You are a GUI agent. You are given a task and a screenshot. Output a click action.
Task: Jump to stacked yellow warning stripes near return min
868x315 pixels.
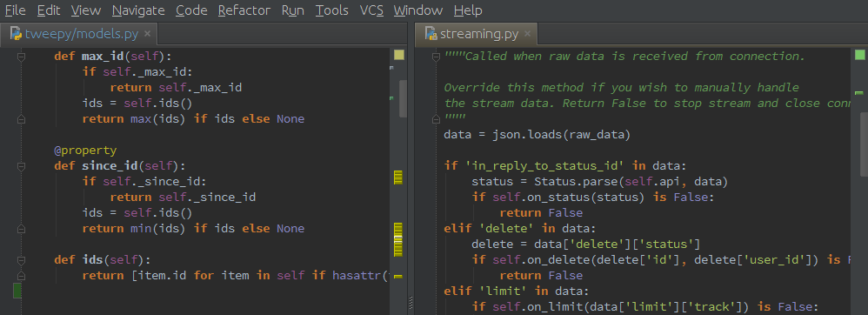point(398,239)
